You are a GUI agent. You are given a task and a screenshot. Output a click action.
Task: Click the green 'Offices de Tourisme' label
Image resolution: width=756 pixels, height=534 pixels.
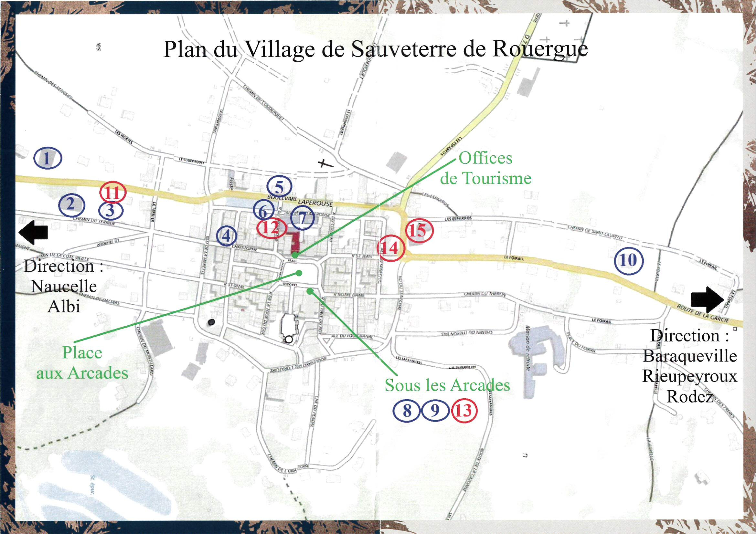pyautogui.click(x=486, y=168)
